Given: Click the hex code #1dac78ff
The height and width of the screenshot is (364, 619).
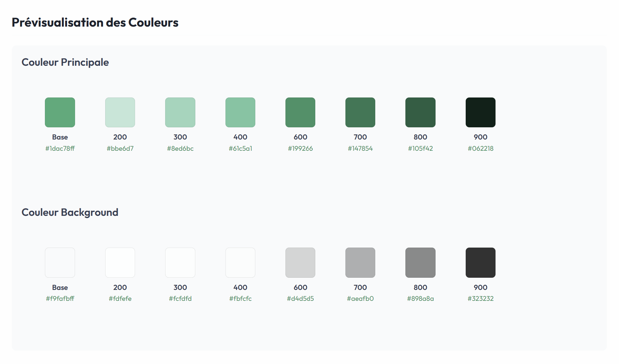Looking at the screenshot, I should tap(60, 148).
